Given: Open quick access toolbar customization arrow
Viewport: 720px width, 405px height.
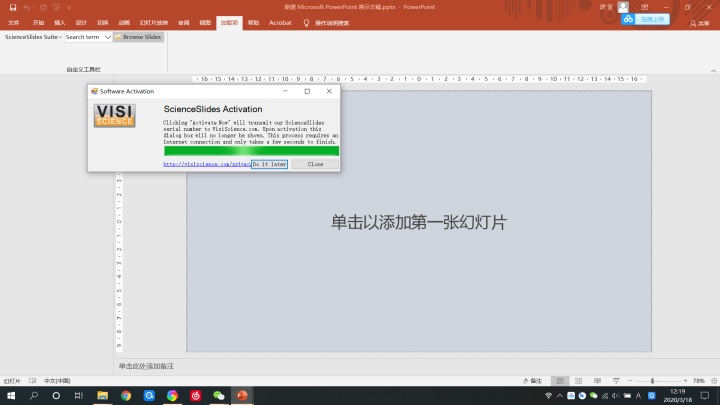Looking at the screenshot, I should (x=69, y=8).
